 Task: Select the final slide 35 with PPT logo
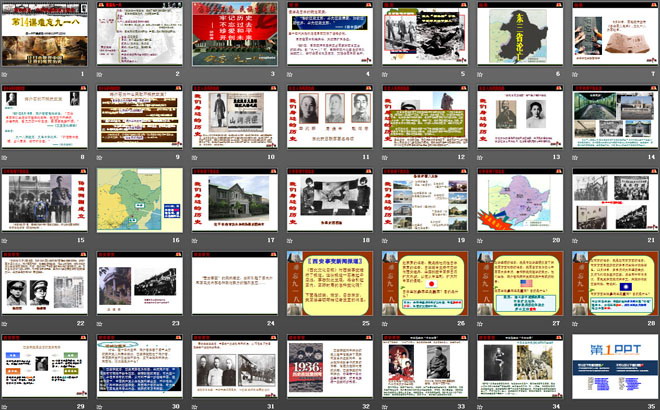(x=615, y=365)
